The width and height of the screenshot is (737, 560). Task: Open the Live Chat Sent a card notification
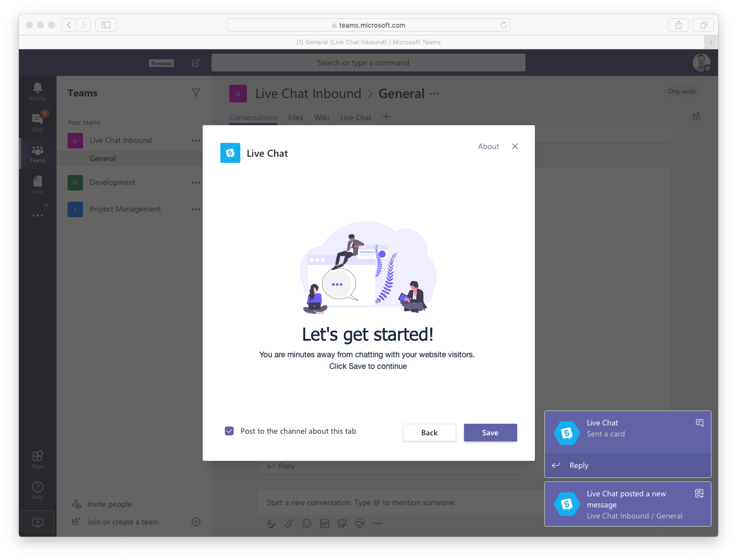(628, 432)
